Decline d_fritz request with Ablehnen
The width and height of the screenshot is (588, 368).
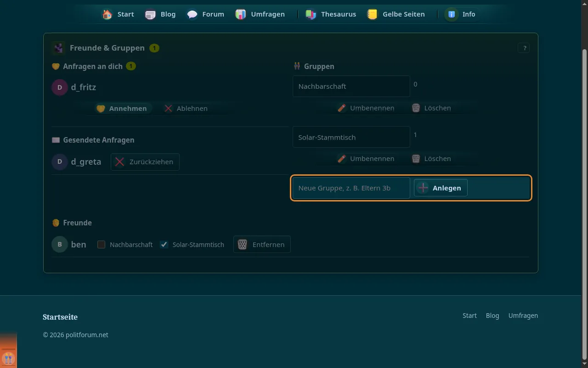coord(186,109)
